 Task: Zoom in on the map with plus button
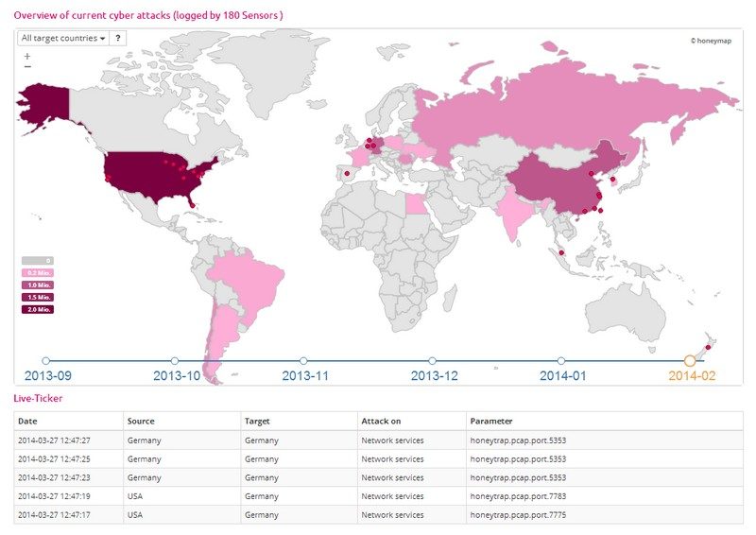point(26,57)
